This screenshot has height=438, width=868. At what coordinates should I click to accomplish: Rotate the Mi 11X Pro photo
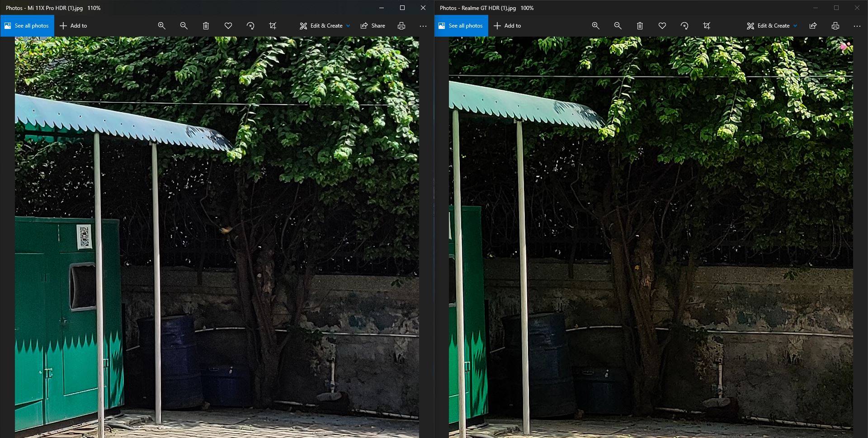click(250, 26)
